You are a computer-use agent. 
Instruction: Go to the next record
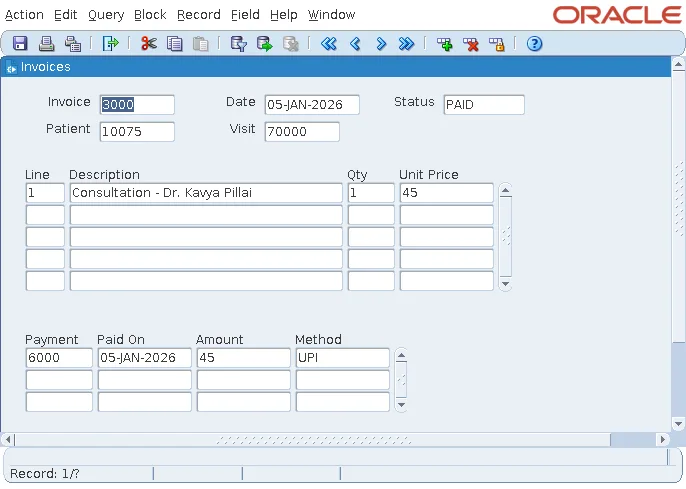click(x=381, y=44)
